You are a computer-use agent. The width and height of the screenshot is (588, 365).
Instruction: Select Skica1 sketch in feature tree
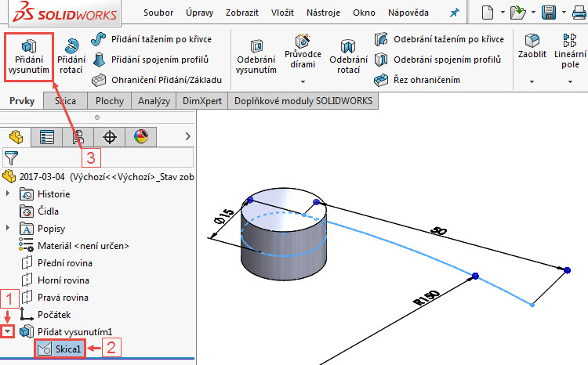pos(60,349)
